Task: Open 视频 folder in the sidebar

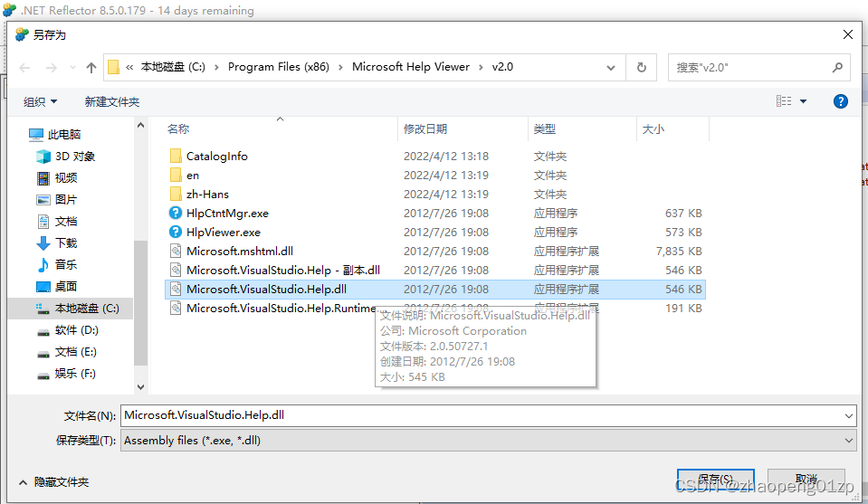Action: (56, 177)
